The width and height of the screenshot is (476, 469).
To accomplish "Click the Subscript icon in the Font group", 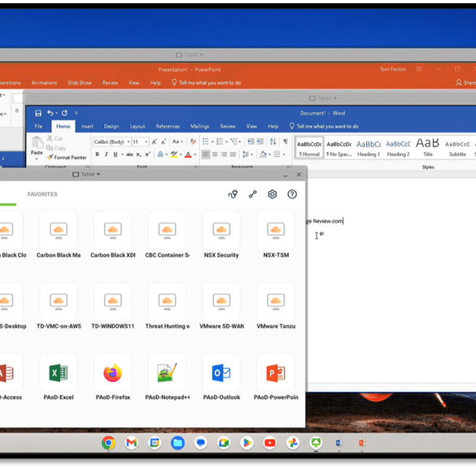I will (138, 154).
